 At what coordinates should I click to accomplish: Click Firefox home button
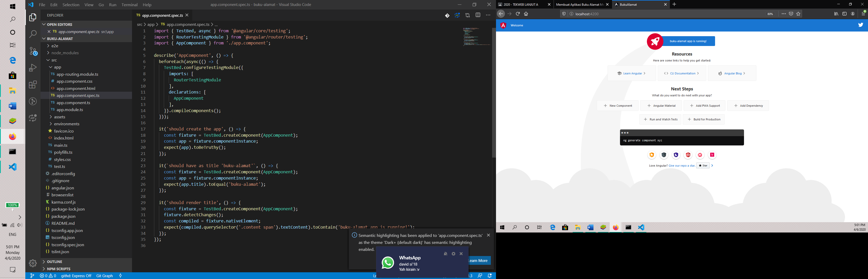[x=526, y=14]
